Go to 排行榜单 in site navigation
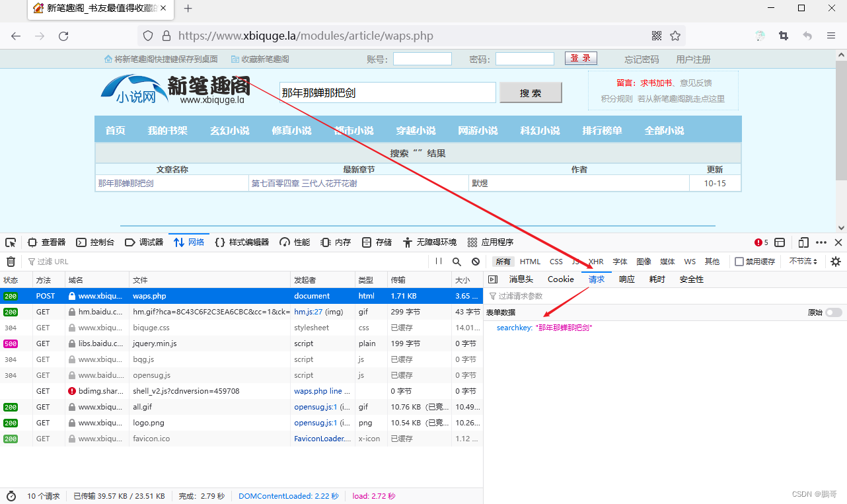The height and width of the screenshot is (504, 847). 602,131
